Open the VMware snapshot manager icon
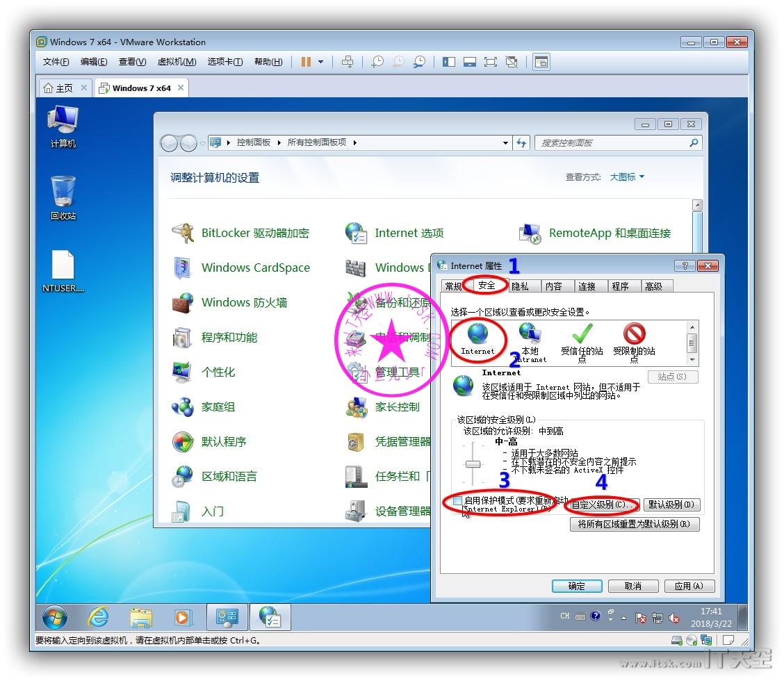Viewport: 784px width, 681px height. tap(419, 62)
